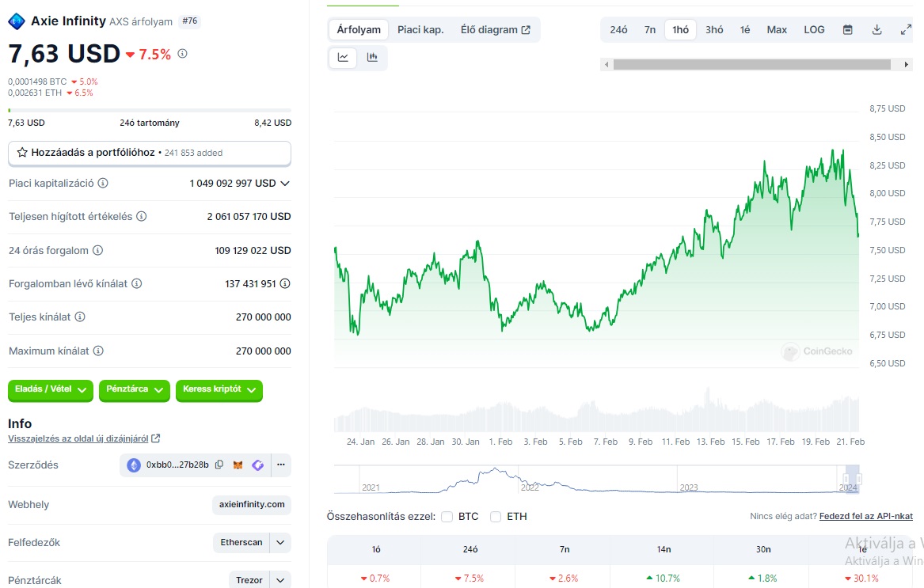
Task: Show info for Teljes kínálat
Action: point(79,317)
